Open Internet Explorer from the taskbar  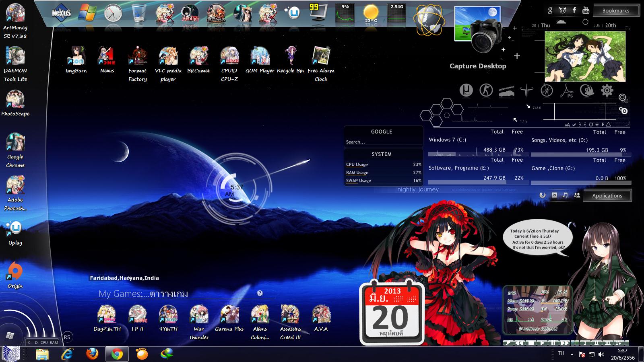67,354
